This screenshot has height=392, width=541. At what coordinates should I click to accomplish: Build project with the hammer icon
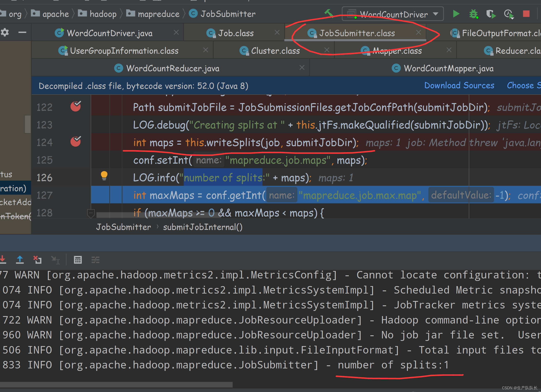click(329, 13)
